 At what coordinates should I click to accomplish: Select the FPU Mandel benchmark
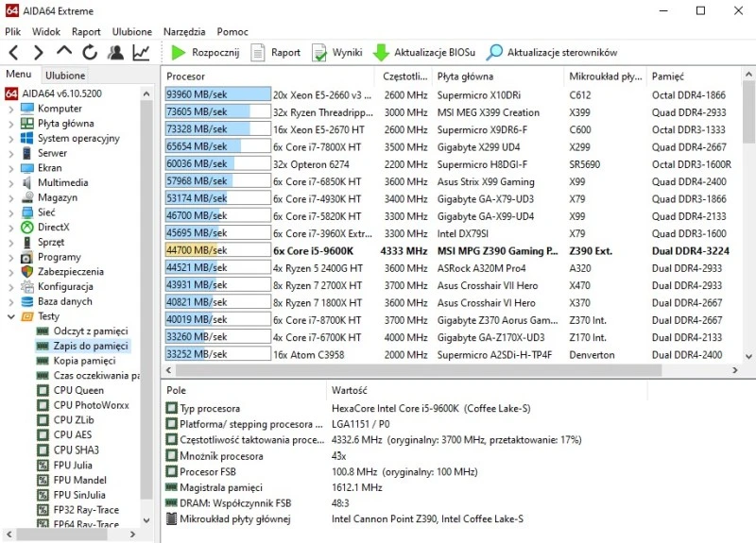(x=80, y=480)
